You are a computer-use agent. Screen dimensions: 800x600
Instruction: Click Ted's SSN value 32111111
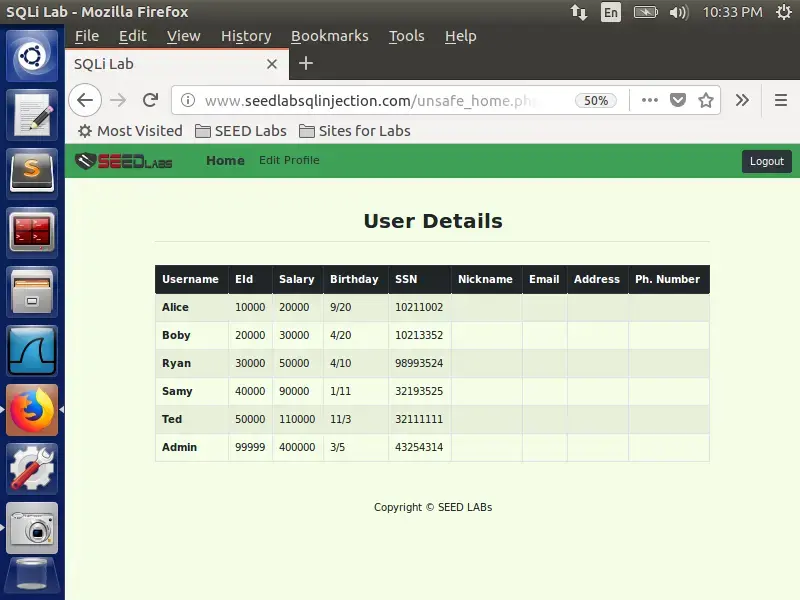[x=419, y=419]
